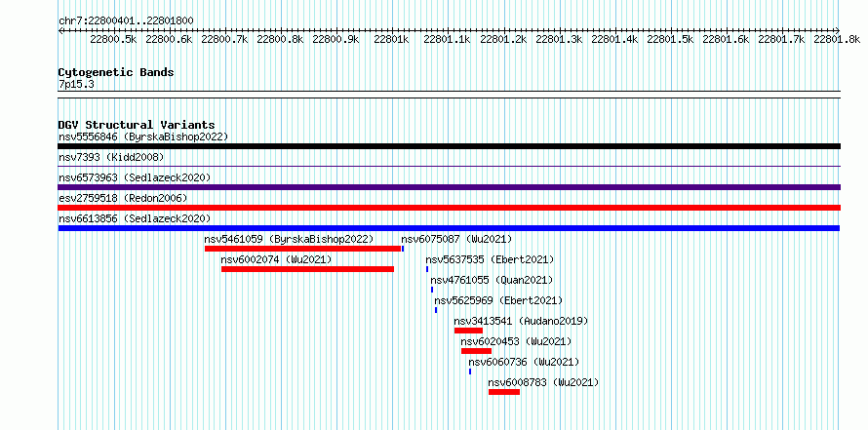The height and width of the screenshot is (430, 868).
Task: Open nsv6020453 (Wu2021) label
Action: pyautogui.click(x=516, y=341)
